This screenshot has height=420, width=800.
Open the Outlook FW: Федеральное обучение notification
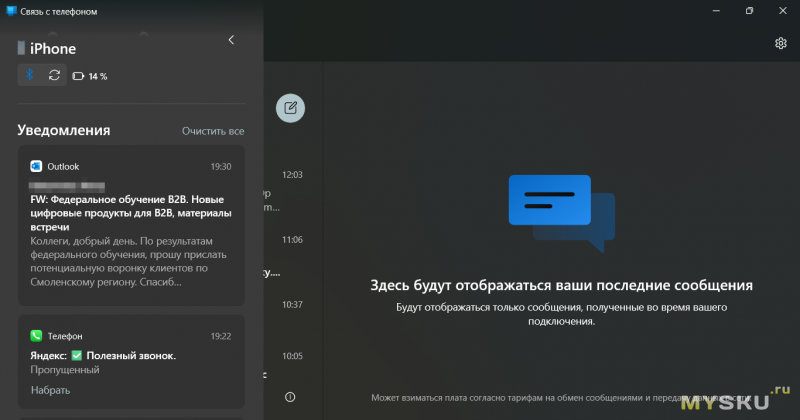coord(131,226)
